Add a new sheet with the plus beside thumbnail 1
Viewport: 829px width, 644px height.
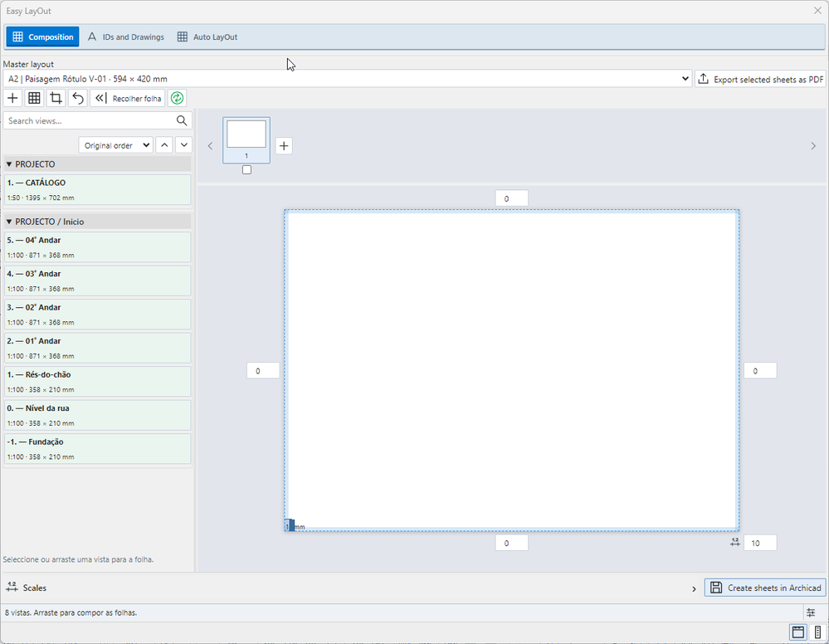[284, 146]
